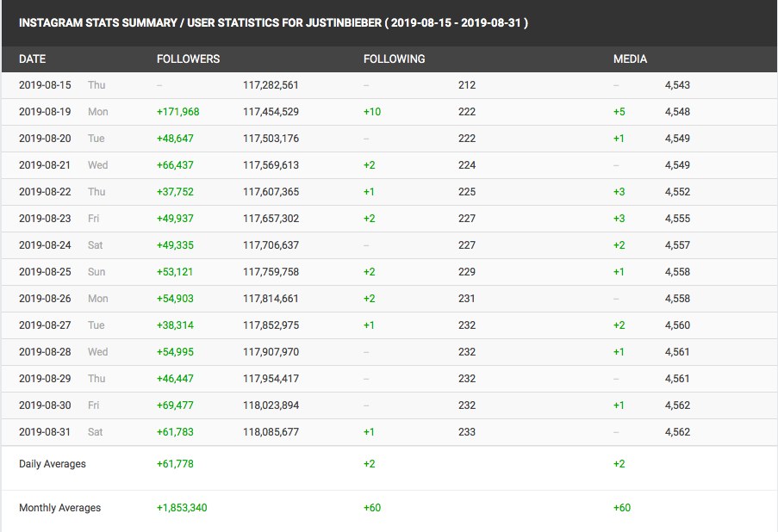Click follower gain +46,447
Screen dimensions: 778x532
175,380
